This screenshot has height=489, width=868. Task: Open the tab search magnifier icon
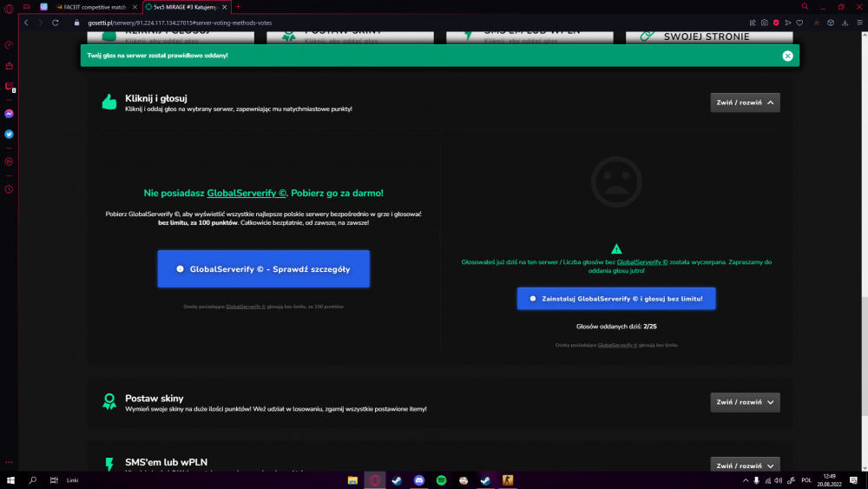[805, 7]
